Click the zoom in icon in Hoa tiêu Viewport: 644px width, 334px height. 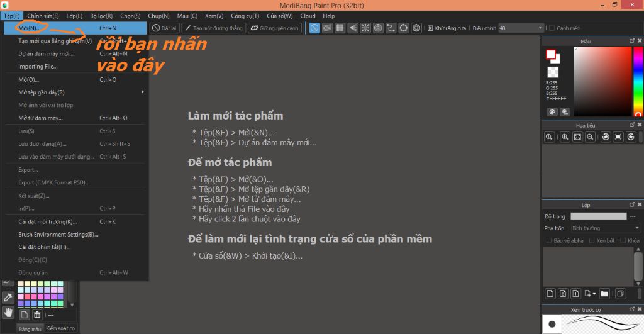point(565,136)
